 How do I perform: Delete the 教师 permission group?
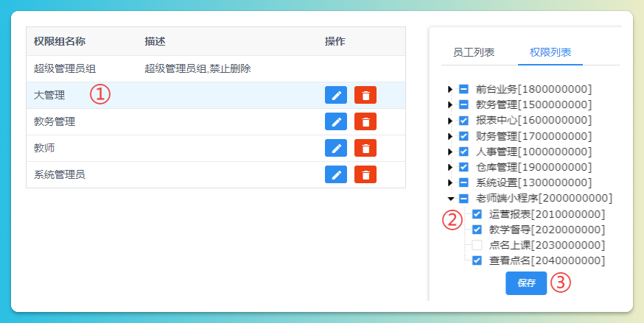[x=365, y=148]
